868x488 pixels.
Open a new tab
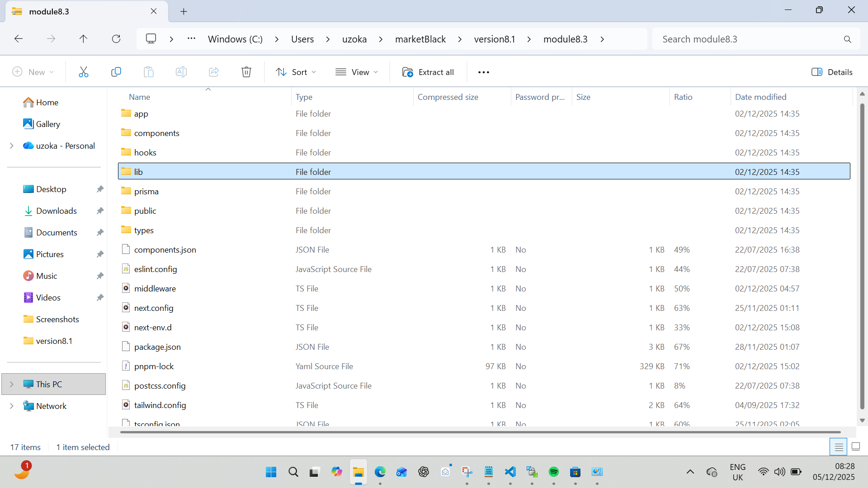tap(184, 11)
